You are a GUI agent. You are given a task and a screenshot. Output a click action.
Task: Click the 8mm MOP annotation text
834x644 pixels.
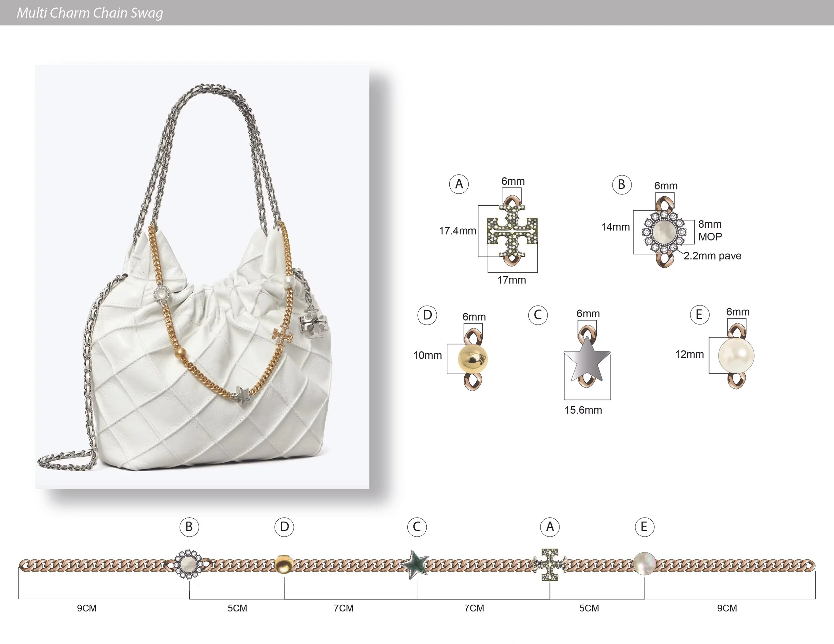tap(710, 230)
